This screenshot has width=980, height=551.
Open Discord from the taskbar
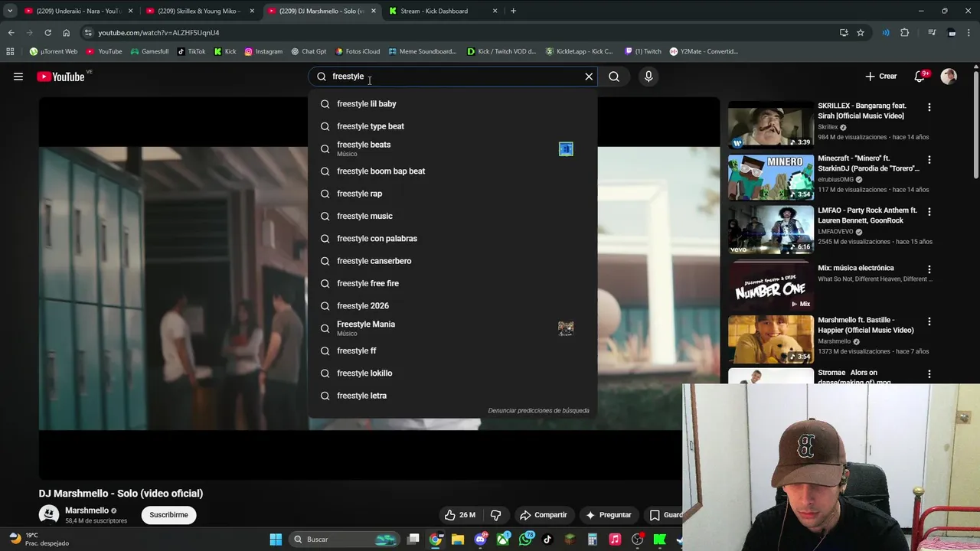(481, 540)
